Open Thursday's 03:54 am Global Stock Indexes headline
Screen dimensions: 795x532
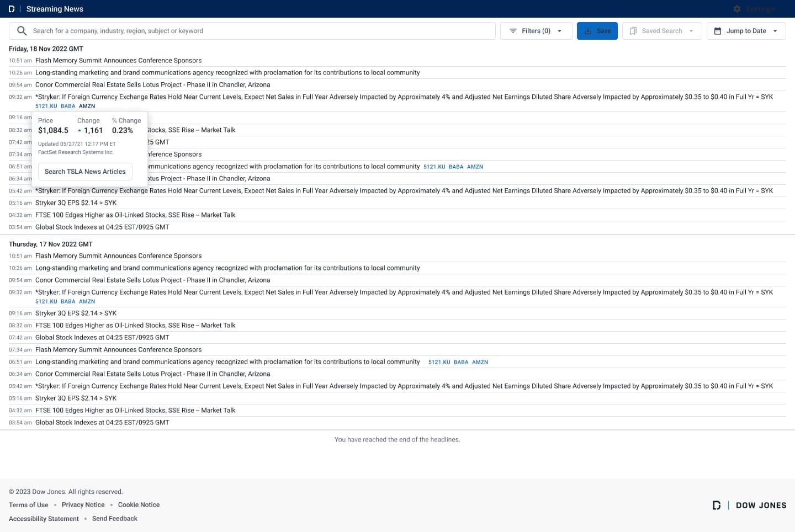102,423
